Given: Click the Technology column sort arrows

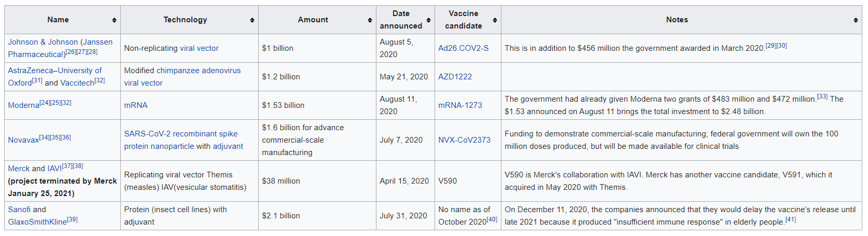Looking at the screenshot, I should click(252, 20).
